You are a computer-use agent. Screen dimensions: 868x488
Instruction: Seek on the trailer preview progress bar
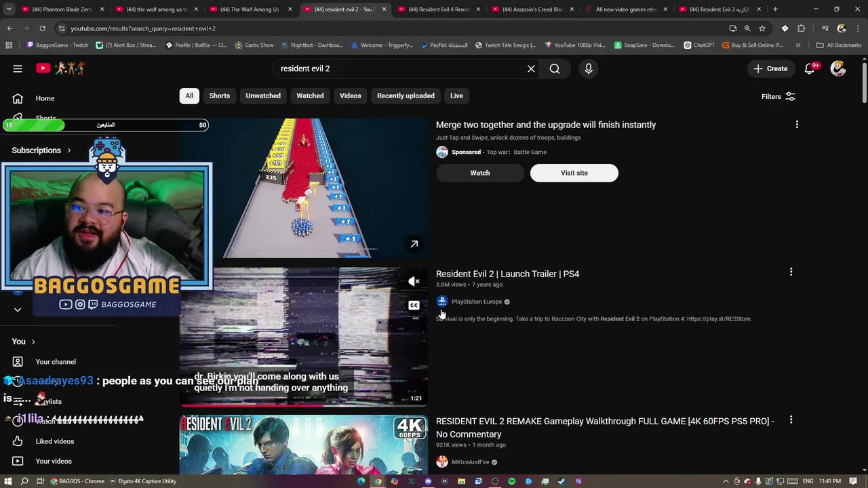304,405
